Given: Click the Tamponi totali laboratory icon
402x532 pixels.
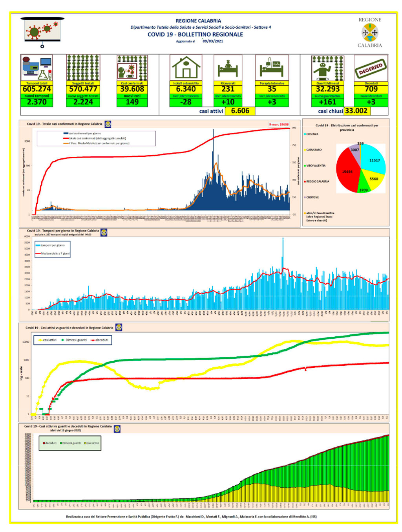Looking at the screenshot, I should 37,68.
